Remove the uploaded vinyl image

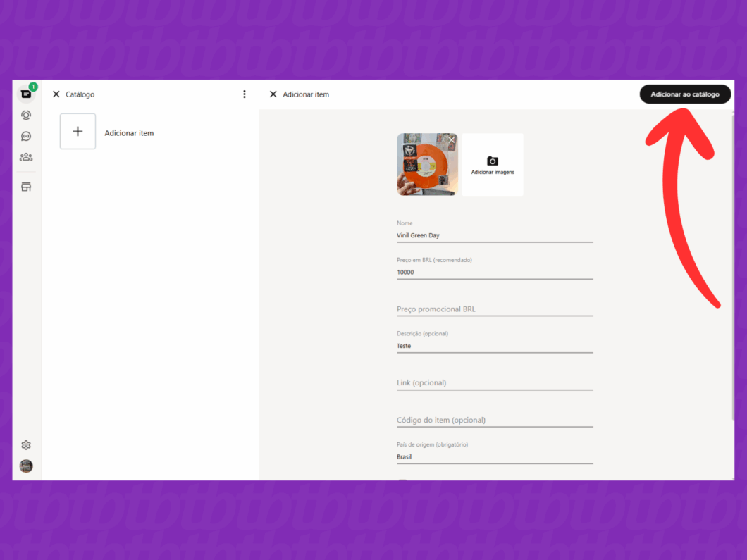click(x=451, y=140)
